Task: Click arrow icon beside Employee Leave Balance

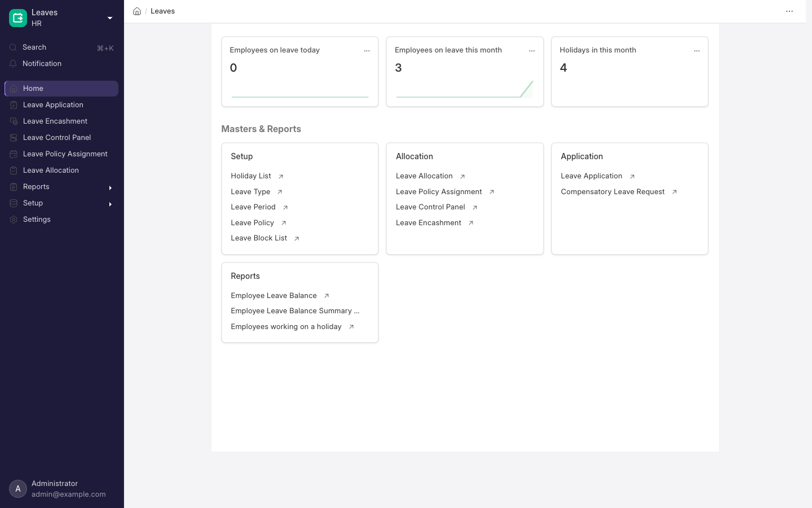Action: [x=326, y=296]
